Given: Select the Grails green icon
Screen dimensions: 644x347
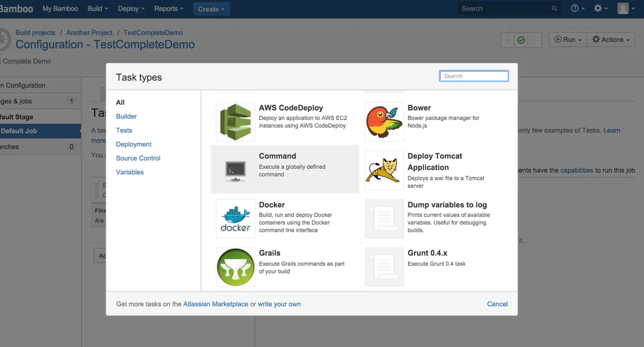Looking at the screenshot, I should (x=236, y=267).
